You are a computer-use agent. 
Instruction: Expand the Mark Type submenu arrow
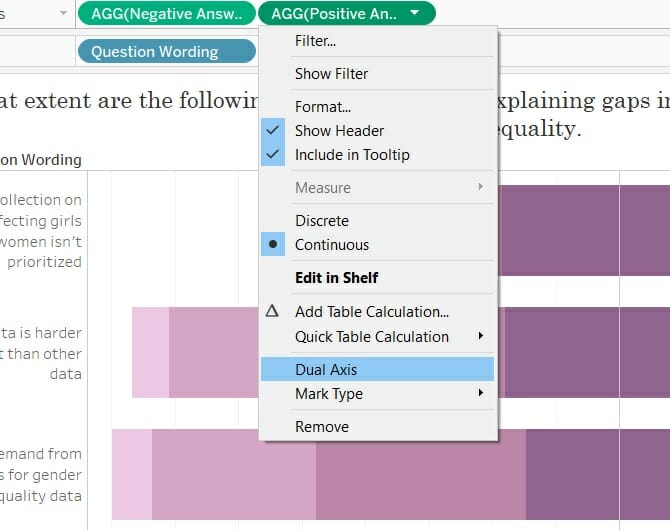[481, 394]
